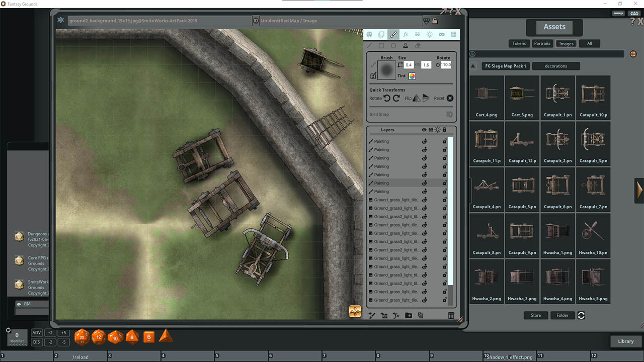Click the Rotate value field 110.0
Viewport: 644px width, 362px height.
click(446, 65)
